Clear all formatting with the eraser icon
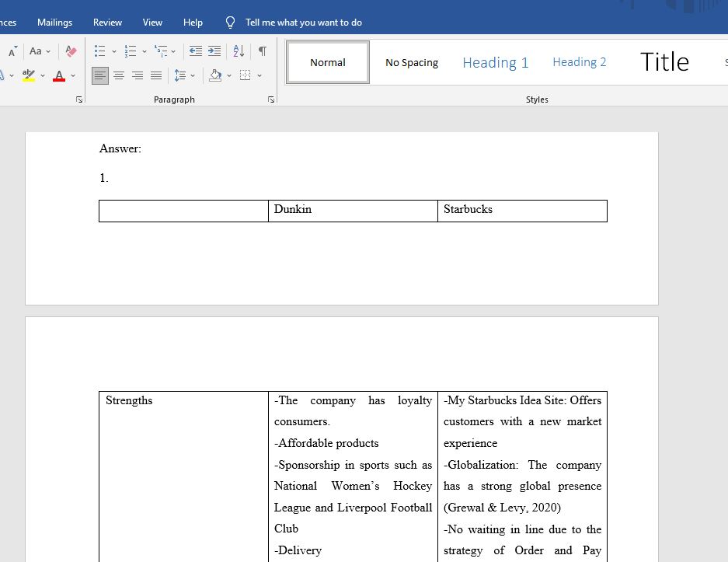 (71, 51)
